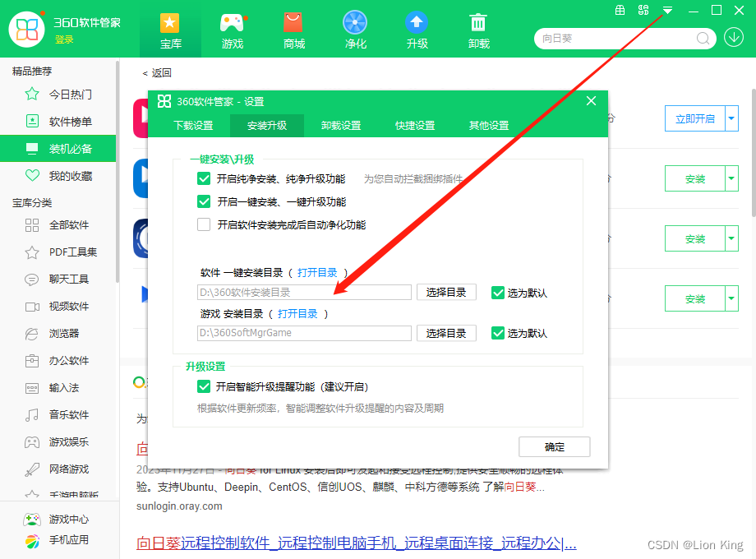Image resolution: width=756 pixels, height=559 pixels.
Task: Open the 宝库 treasure library icon
Action: (x=170, y=23)
